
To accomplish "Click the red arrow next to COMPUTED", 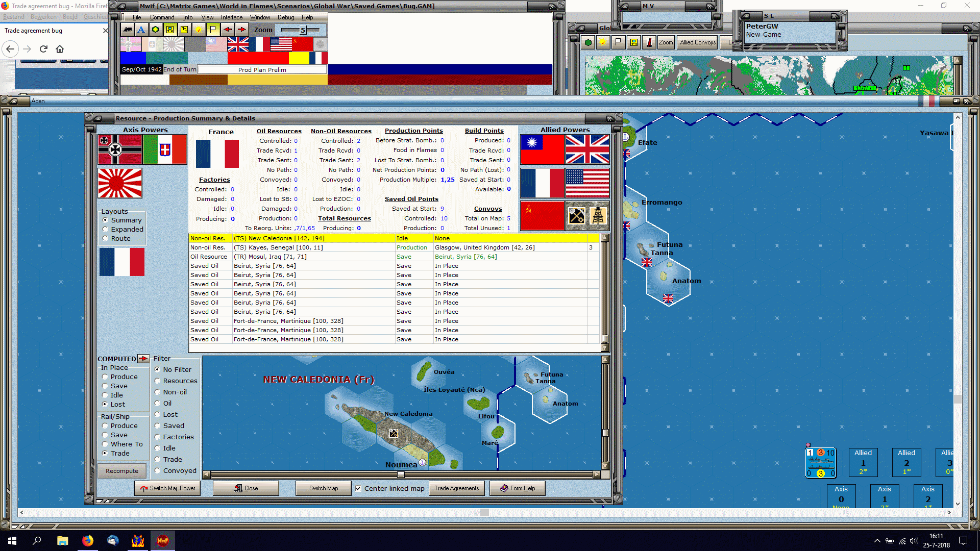I will pos(143,359).
